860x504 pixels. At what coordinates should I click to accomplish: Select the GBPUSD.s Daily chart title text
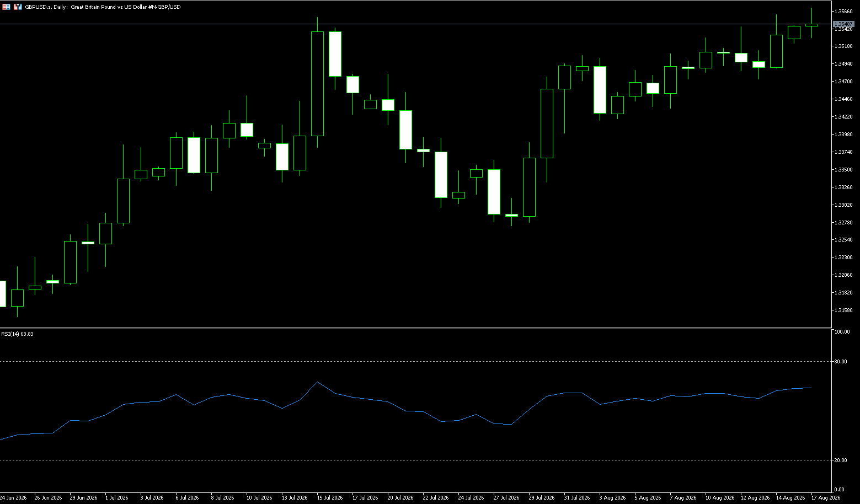coord(103,7)
